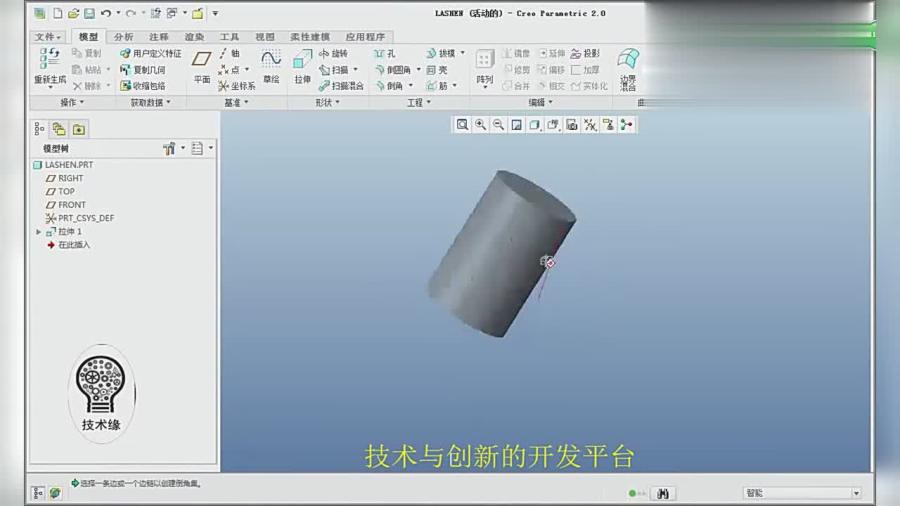Toggle the layer tree view in navigator
Image resolution: width=900 pixels, height=506 pixels.
[59, 129]
